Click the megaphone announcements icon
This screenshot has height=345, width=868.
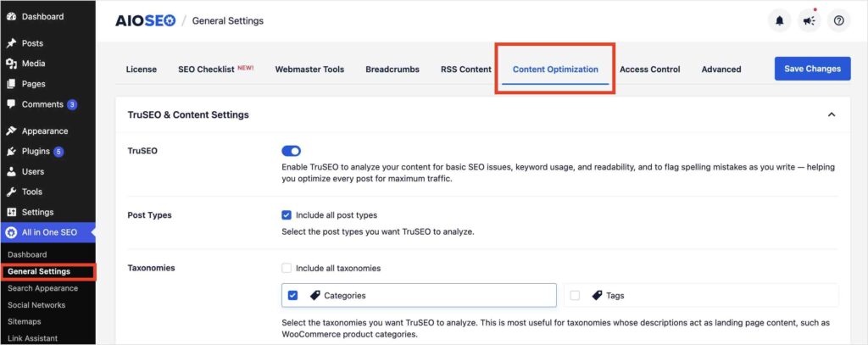[x=810, y=21]
